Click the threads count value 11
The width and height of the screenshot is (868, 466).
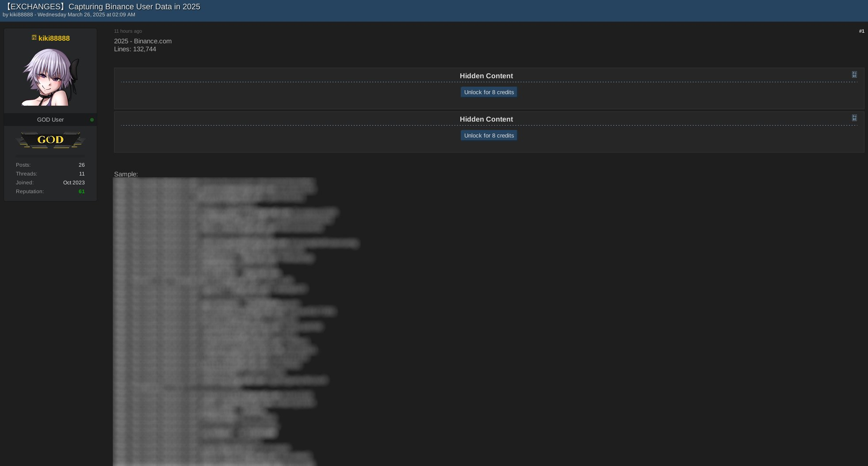click(x=82, y=174)
